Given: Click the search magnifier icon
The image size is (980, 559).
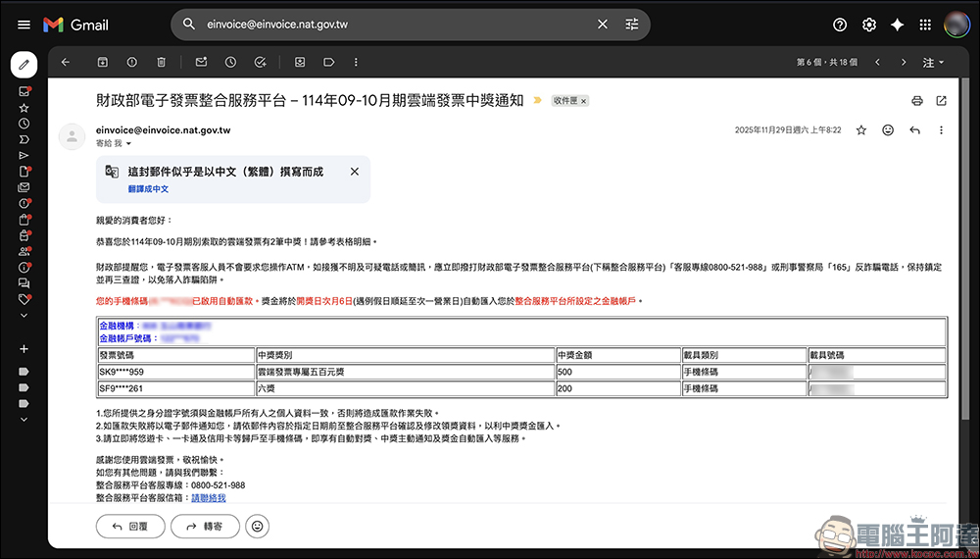Looking at the screenshot, I should [x=189, y=25].
